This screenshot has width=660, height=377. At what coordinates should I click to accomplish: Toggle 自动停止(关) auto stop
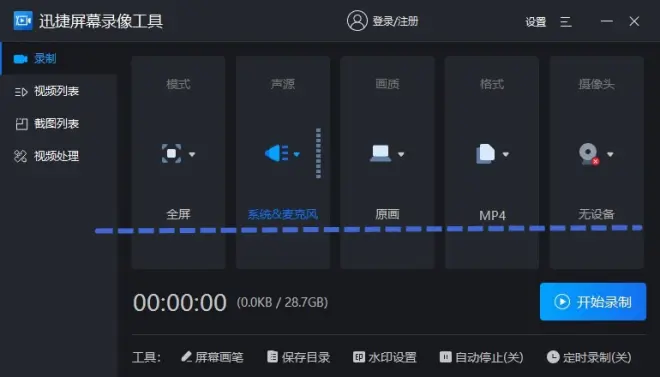482,357
